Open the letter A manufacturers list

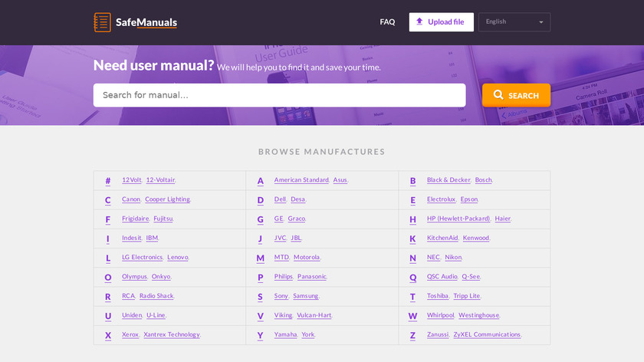(x=261, y=181)
